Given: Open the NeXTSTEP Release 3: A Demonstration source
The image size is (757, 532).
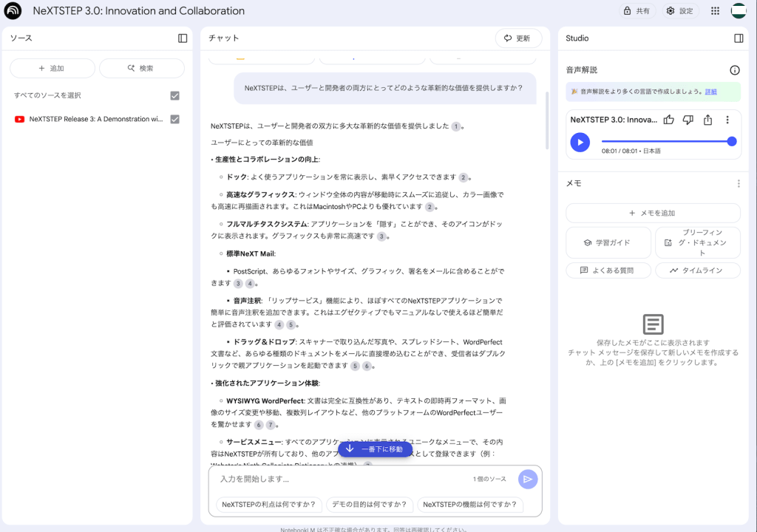Looking at the screenshot, I should click(x=96, y=119).
